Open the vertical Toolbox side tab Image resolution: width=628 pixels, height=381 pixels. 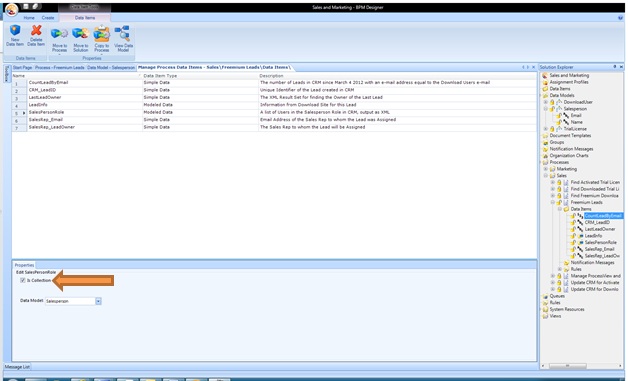[6, 73]
